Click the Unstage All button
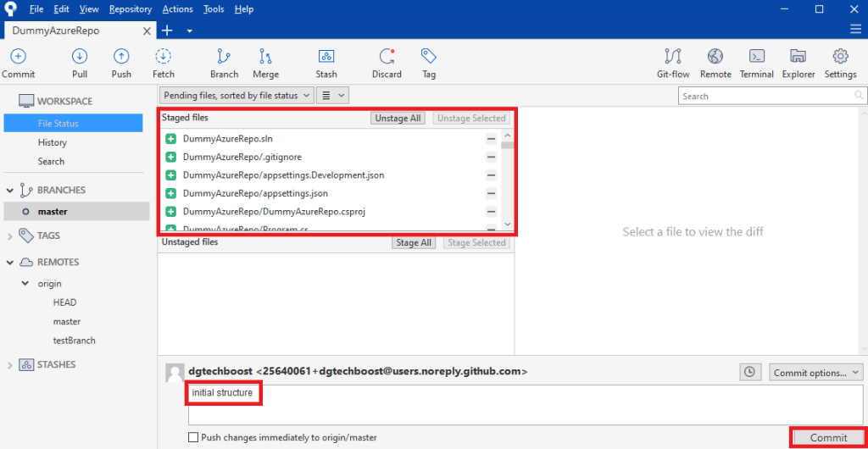The image size is (868, 449). (398, 119)
